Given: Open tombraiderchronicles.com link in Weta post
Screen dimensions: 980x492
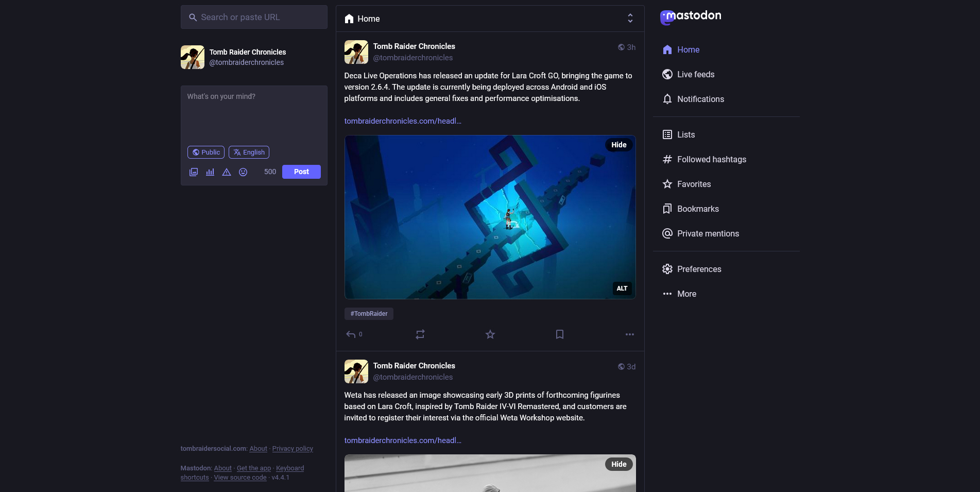Looking at the screenshot, I should (x=403, y=440).
